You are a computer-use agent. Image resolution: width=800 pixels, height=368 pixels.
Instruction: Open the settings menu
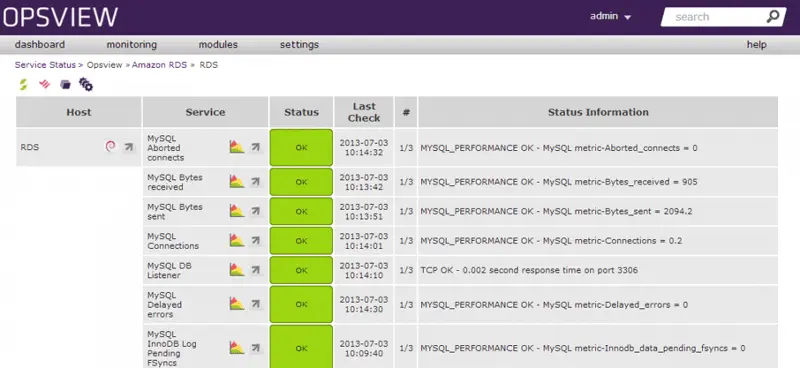299,44
